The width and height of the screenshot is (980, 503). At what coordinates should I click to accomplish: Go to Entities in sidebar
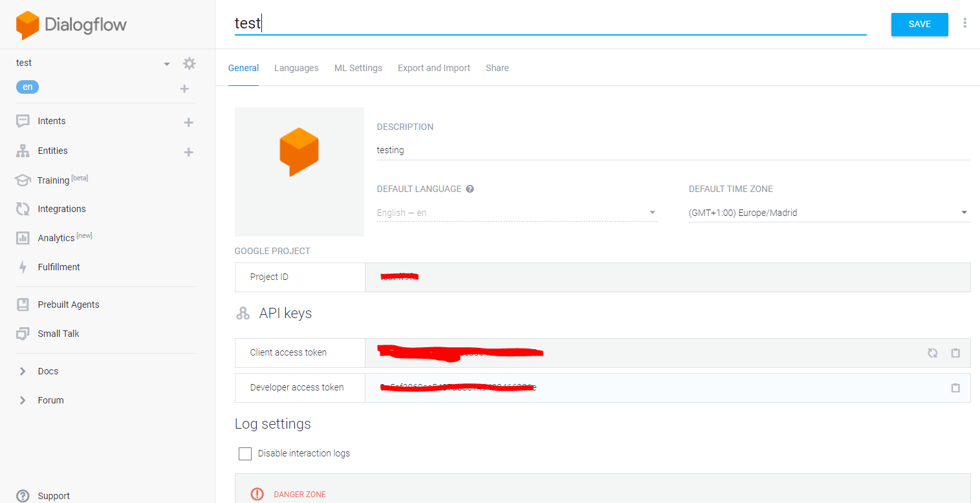tap(53, 151)
